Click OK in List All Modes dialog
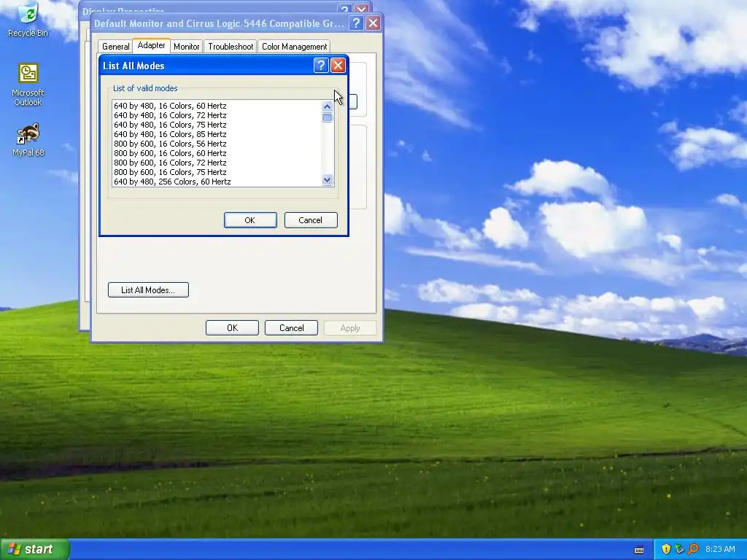747x560 pixels. point(250,220)
